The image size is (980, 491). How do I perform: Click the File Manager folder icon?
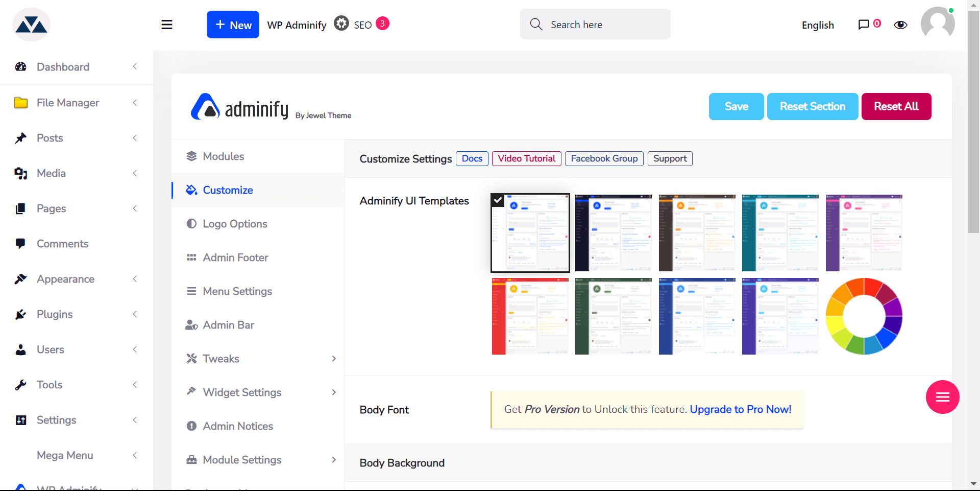tap(20, 103)
